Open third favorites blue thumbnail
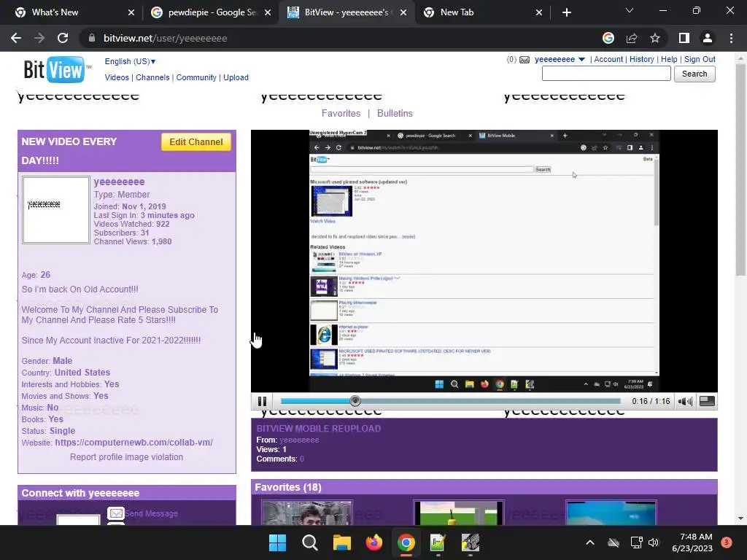747x560 pixels. (x=611, y=513)
